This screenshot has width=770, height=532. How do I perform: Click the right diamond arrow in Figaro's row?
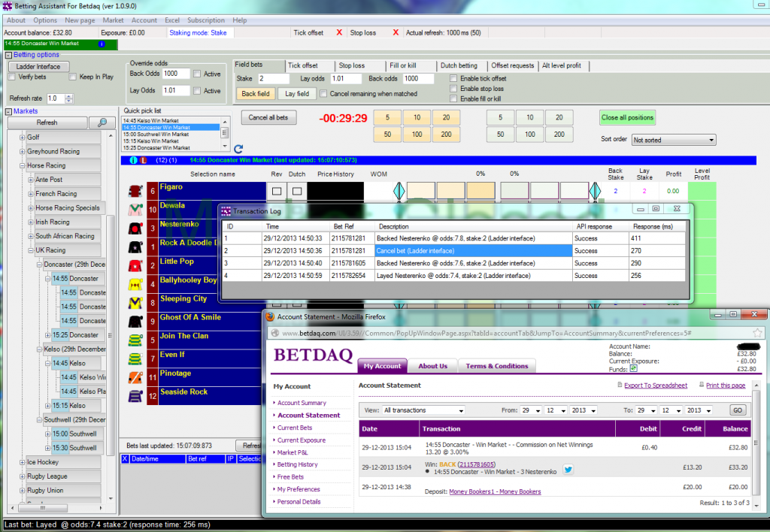pyautogui.click(x=596, y=191)
